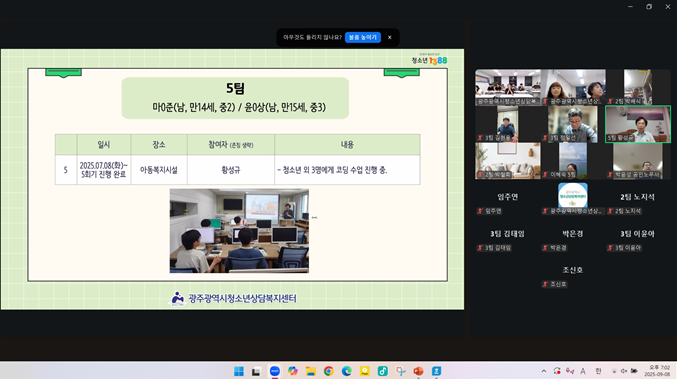
Task: Open the Snipping Tool taskbar icon
Action: (x=400, y=371)
